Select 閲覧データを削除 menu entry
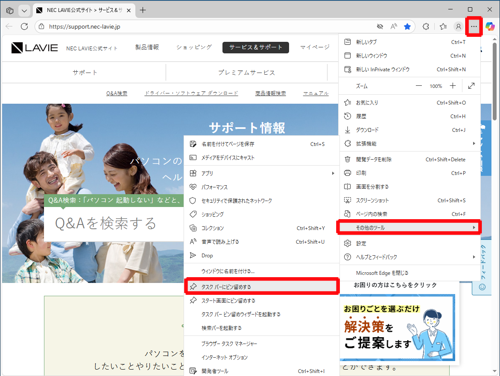 pos(410,160)
